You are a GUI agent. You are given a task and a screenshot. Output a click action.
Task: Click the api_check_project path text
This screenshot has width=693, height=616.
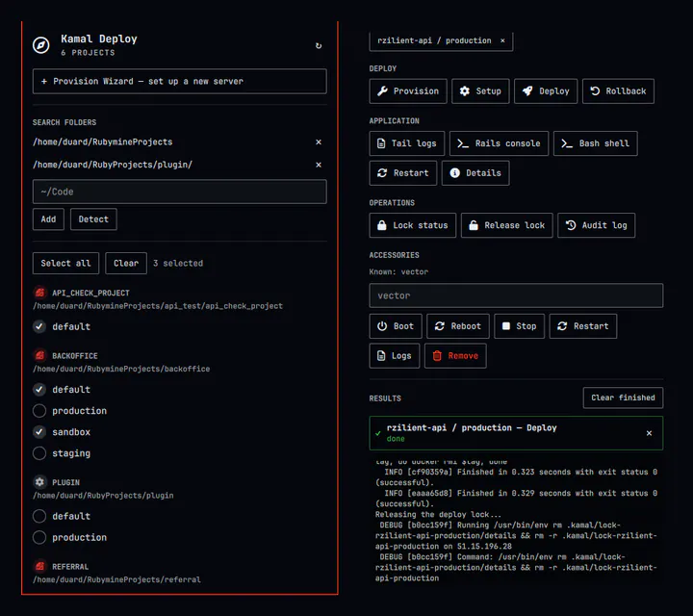pos(158,306)
